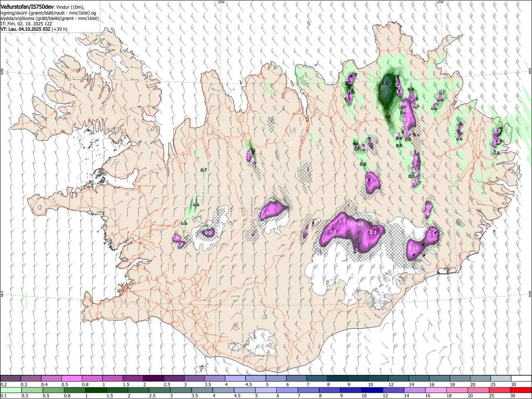Click the 64N latitude label on the right edge
Image resolution: width=532 pixels, height=399 pixels.
coord(530,293)
